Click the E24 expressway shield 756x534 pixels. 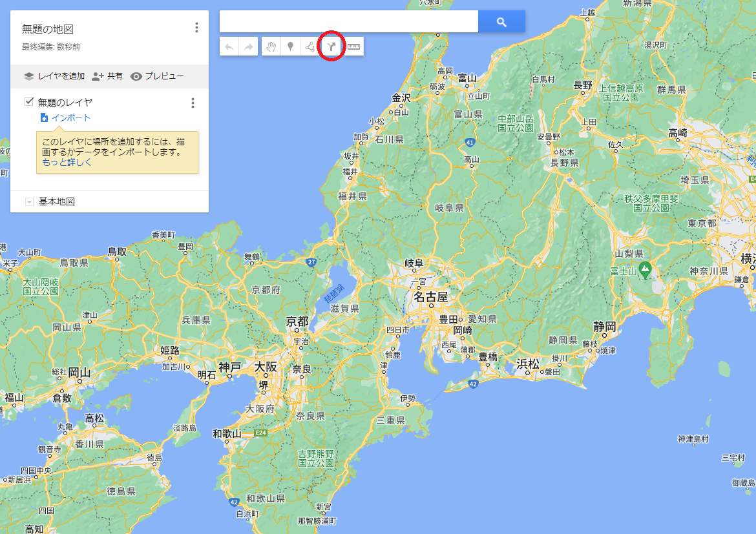(x=261, y=433)
